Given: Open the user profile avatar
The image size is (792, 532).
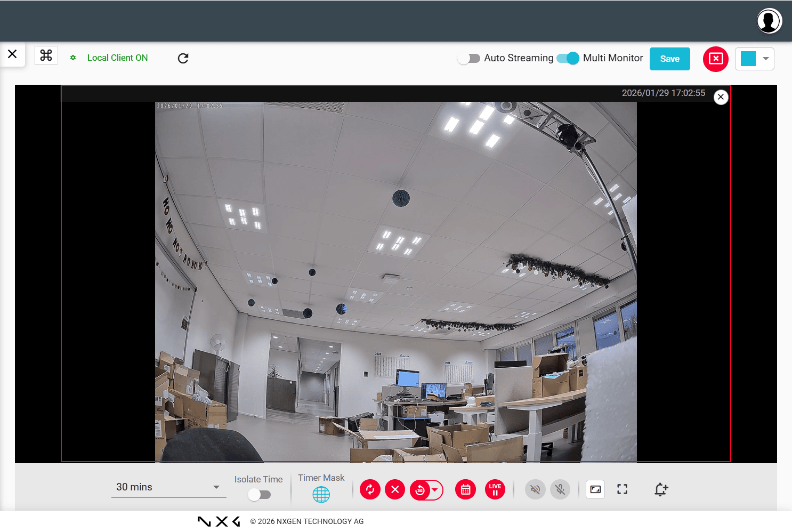Looking at the screenshot, I should [x=769, y=21].
